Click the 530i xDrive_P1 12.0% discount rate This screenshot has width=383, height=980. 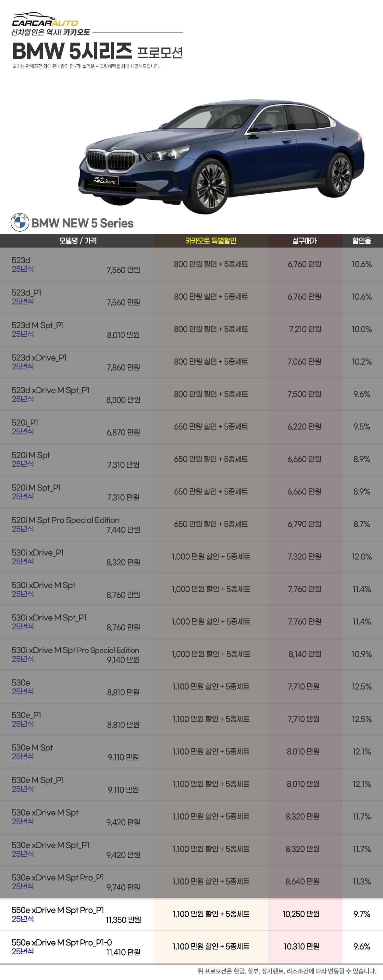[362, 557]
